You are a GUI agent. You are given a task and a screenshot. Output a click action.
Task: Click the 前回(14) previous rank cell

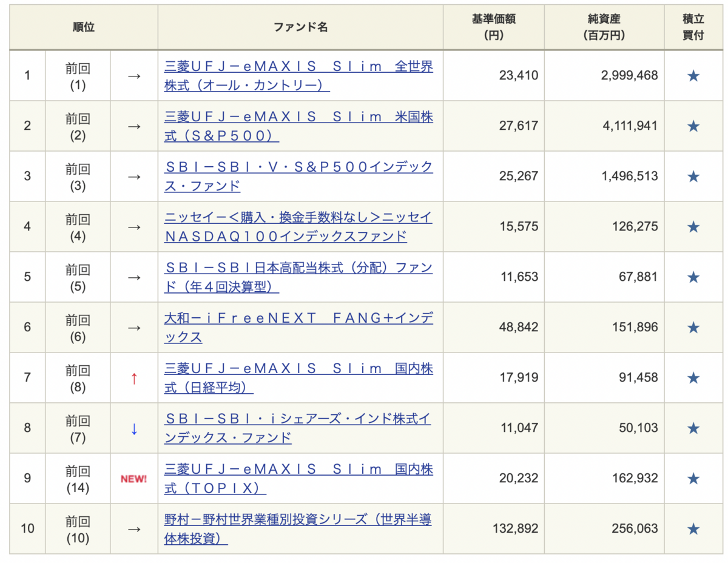[x=78, y=479]
